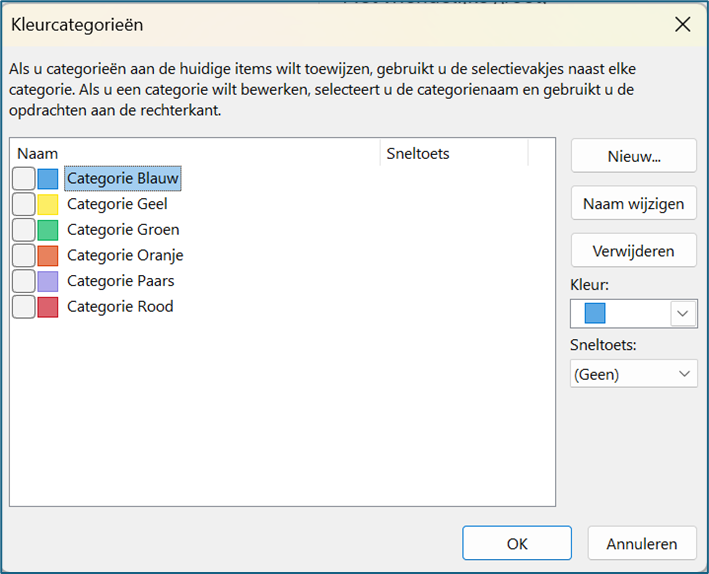Image resolution: width=709 pixels, height=574 pixels.
Task: Click the purple color square of Categorie Paars
Action: (x=48, y=281)
